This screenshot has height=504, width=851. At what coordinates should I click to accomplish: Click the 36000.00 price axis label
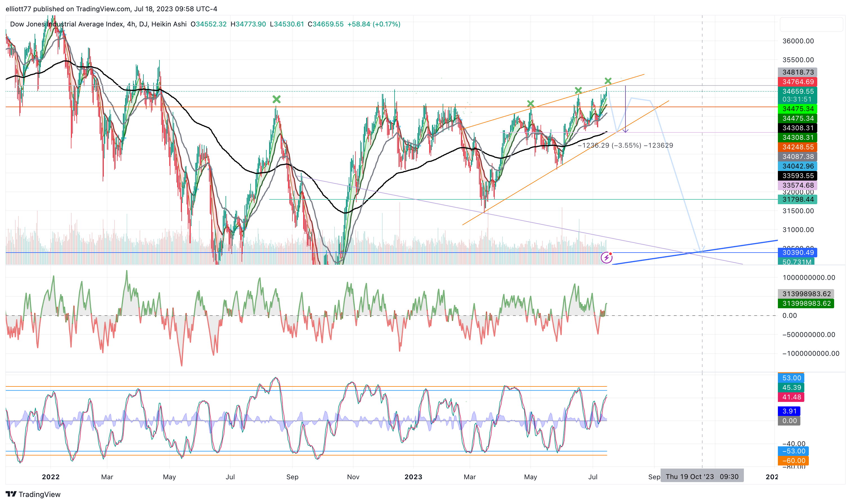coord(798,41)
